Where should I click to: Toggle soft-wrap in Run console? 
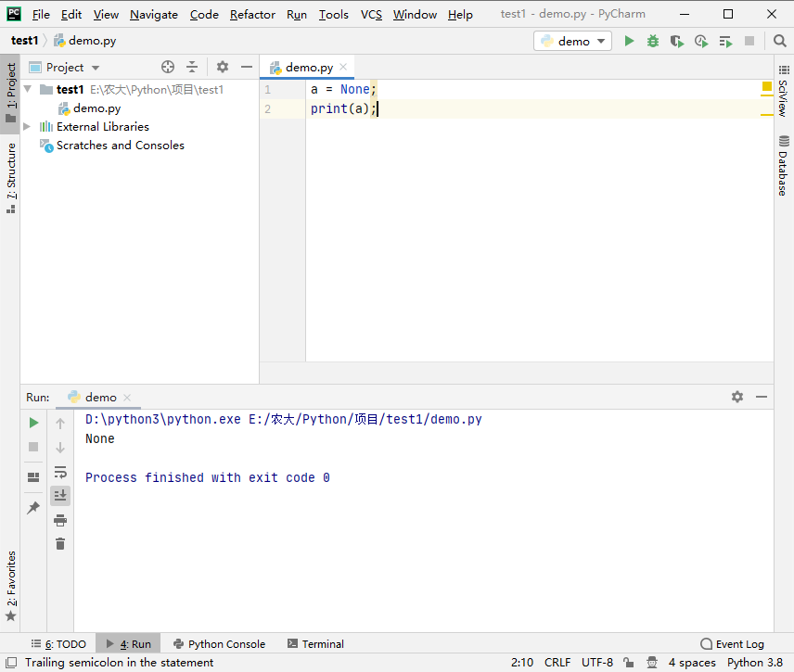60,472
